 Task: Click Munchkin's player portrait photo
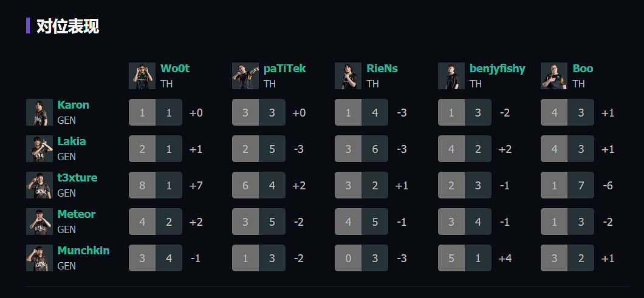click(39, 258)
